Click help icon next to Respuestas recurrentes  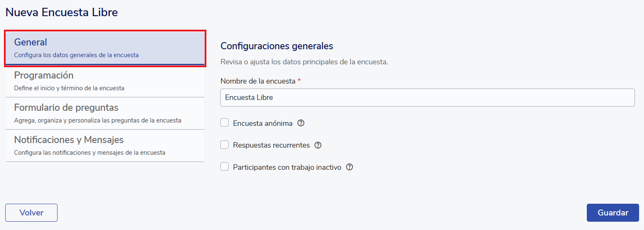(318, 145)
